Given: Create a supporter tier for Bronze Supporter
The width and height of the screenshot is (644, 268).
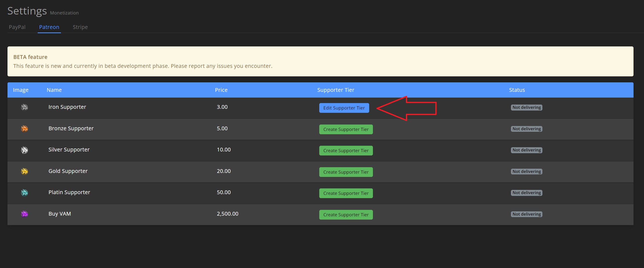Looking at the screenshot, I should click(x=346, y=129).
